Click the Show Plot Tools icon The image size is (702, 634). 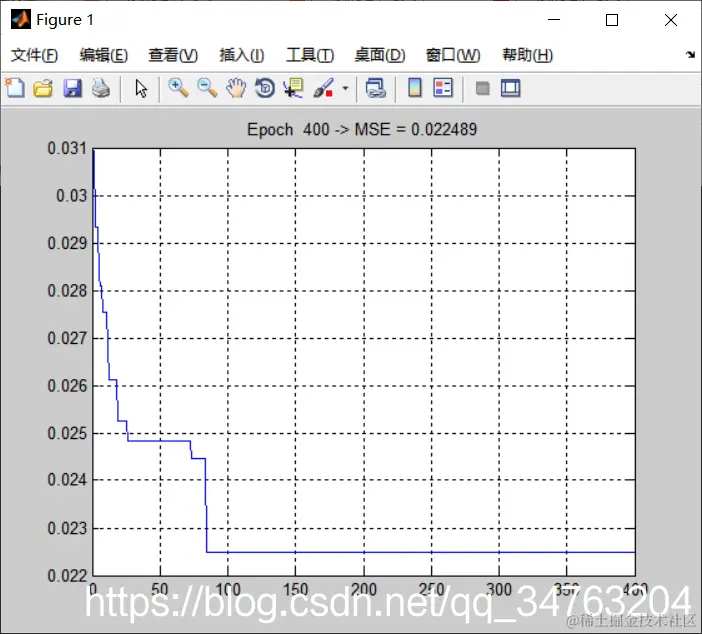pos(510,88)
